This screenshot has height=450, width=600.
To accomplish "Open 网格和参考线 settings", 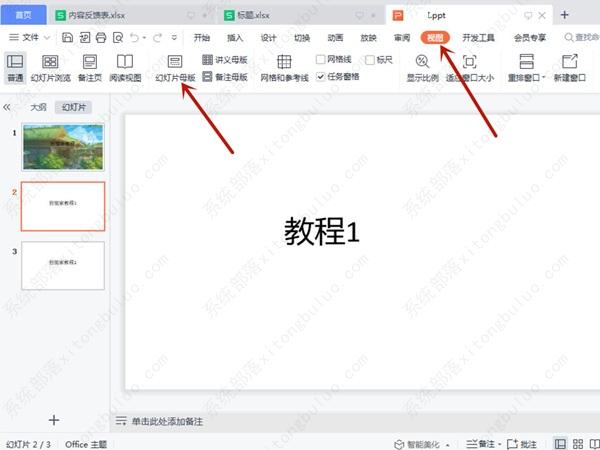I will tap(284, 68).
